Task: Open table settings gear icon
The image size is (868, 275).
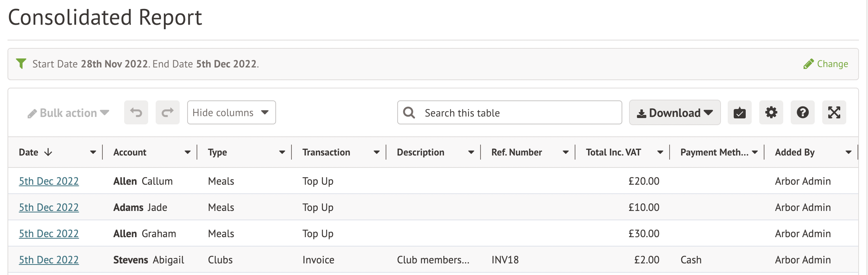Action: [771, 112]
